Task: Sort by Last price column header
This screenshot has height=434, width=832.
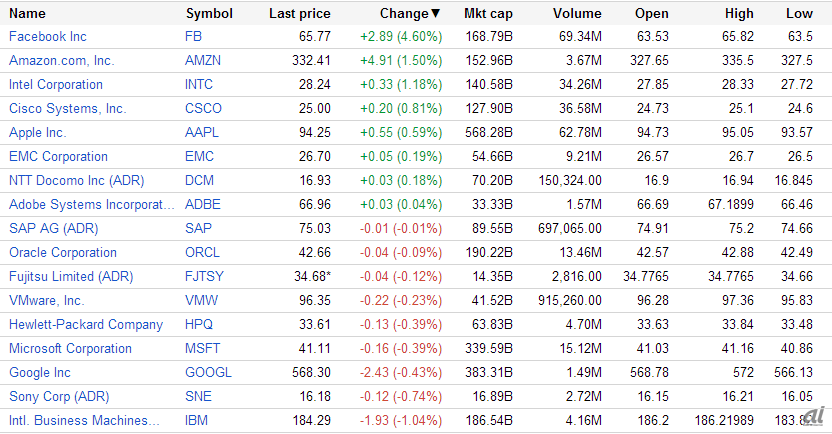Action: pos(299,13)
